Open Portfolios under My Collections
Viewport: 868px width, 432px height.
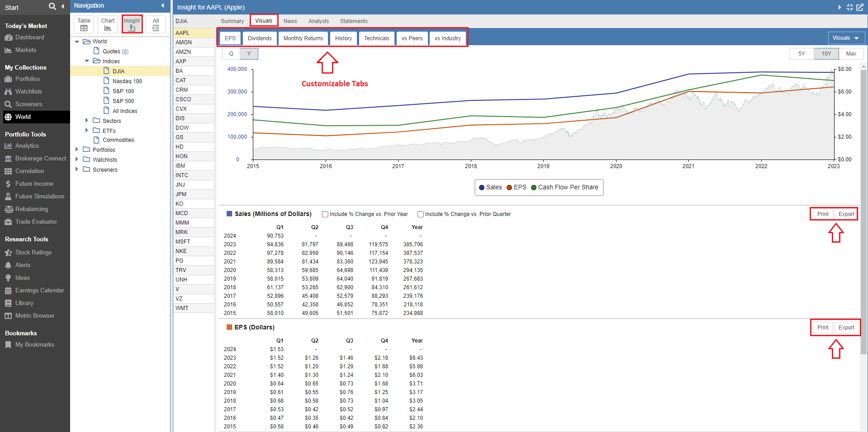point(28,79)
